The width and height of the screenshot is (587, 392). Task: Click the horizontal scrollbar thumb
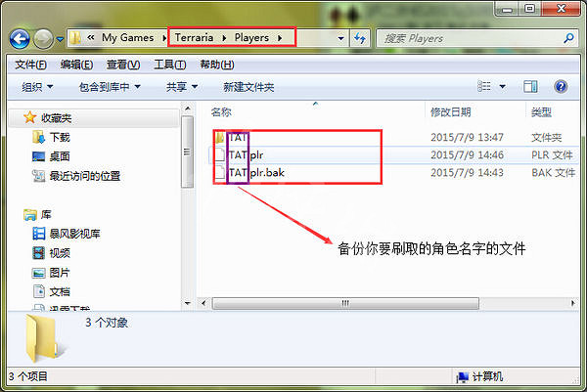click(x=345, y=303)
